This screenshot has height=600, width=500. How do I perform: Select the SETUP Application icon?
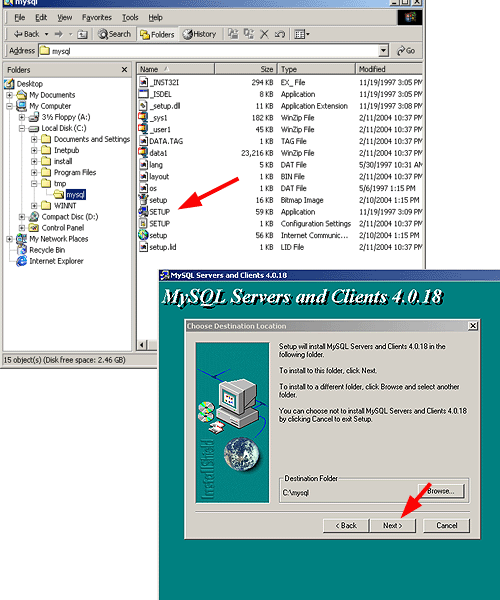143,212
